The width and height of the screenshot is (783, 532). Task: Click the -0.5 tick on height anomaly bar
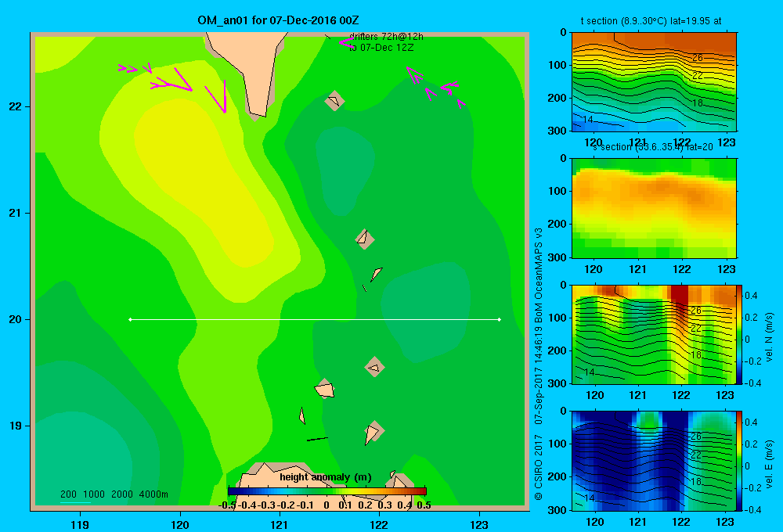(227, 505)
